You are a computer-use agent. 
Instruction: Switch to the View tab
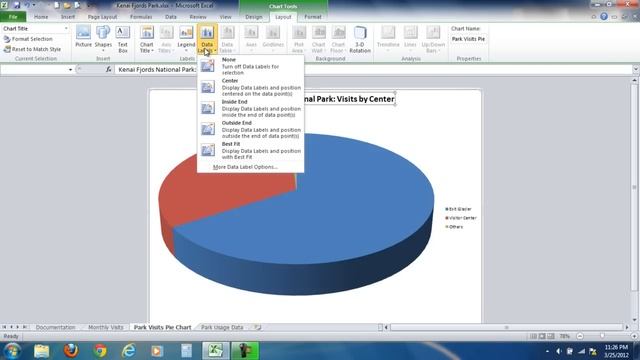tap(225, 17)
